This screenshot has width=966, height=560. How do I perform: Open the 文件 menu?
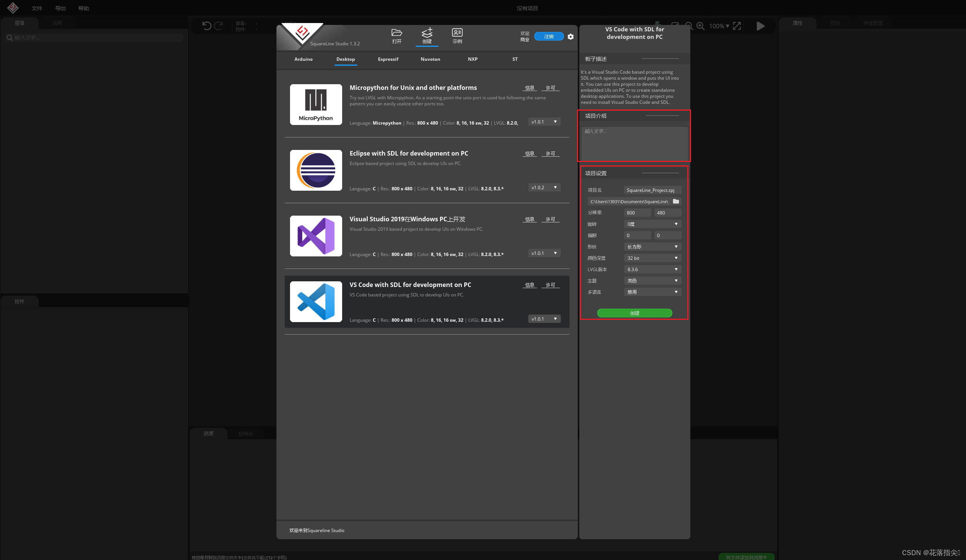(37, 8)
